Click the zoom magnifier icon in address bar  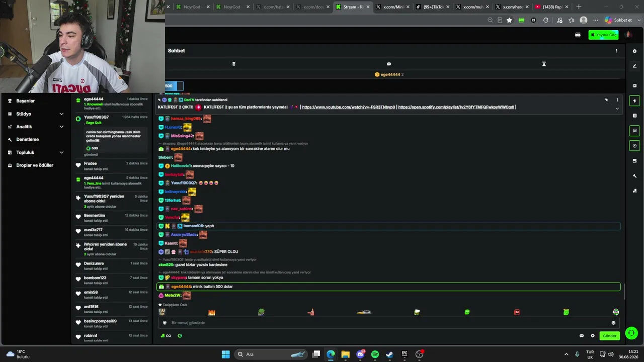pyautogui.click(x=490, y=20)
